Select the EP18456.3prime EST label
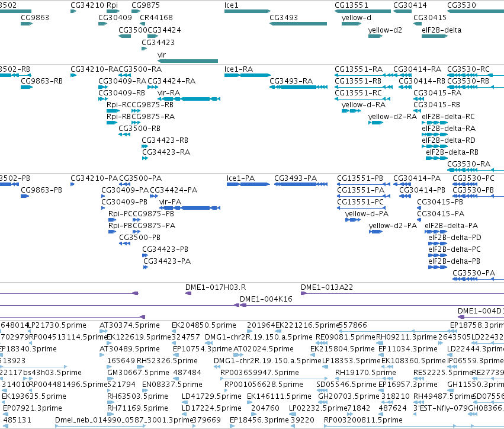Screen dimensions: 504x429 click(x=259, y=420)
